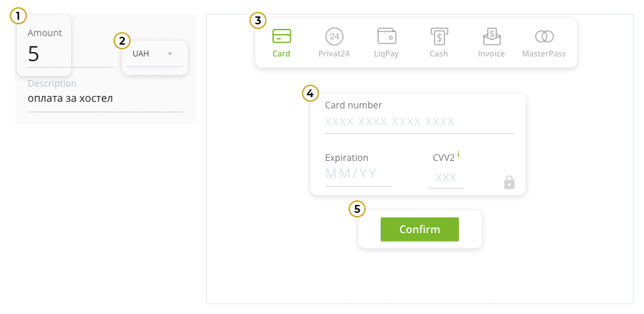
Task: Select the Cash payment icon
Action: (439, 36)
